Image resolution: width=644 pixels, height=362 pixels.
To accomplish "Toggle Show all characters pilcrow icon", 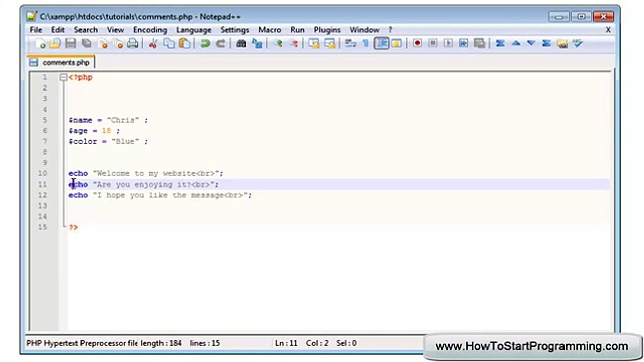I will (366, 44).
